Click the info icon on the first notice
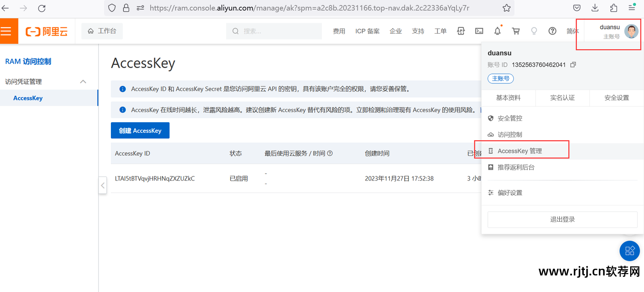The image size is (644, 292). 123,89
